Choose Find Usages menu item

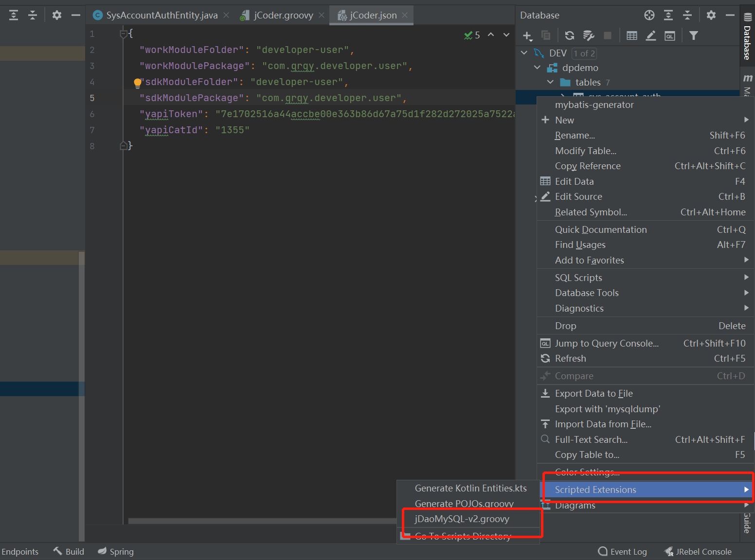(x=646, y=245)
